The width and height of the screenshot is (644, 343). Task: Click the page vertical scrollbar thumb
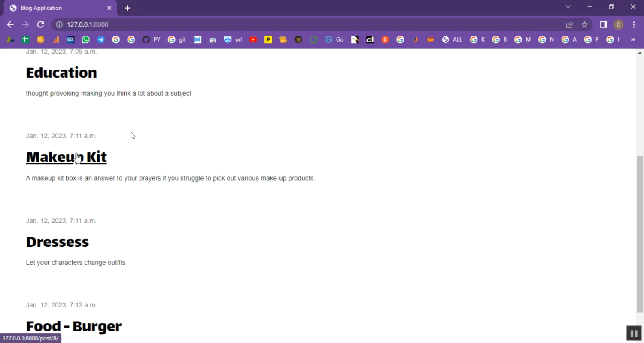[x=640, y=234]
